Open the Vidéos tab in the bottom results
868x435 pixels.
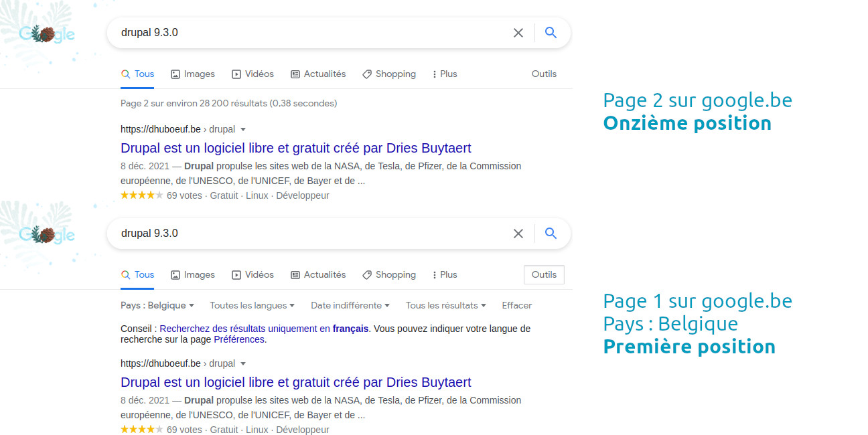pos(252,275)
